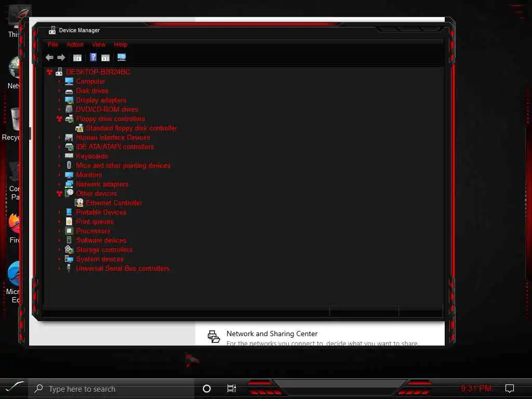Click the Ethernet Controller warning icon
532x399 pixels.
(79, 203)
